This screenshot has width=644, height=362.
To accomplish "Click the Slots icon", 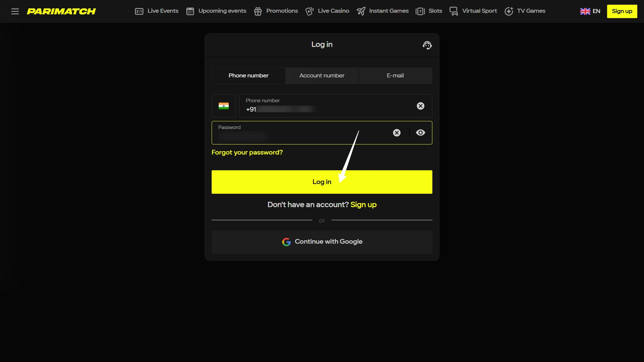I will 420,11.
